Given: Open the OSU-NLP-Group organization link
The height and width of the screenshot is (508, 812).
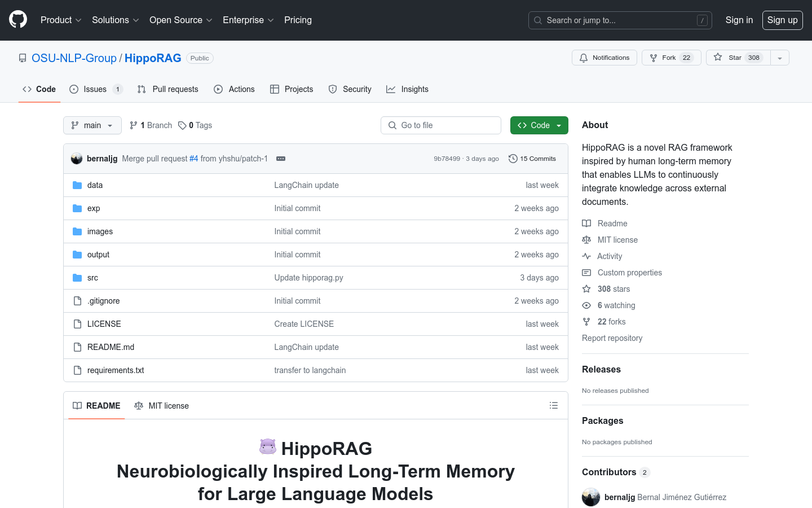Looking at the screenshot, I should click(74, 58).
